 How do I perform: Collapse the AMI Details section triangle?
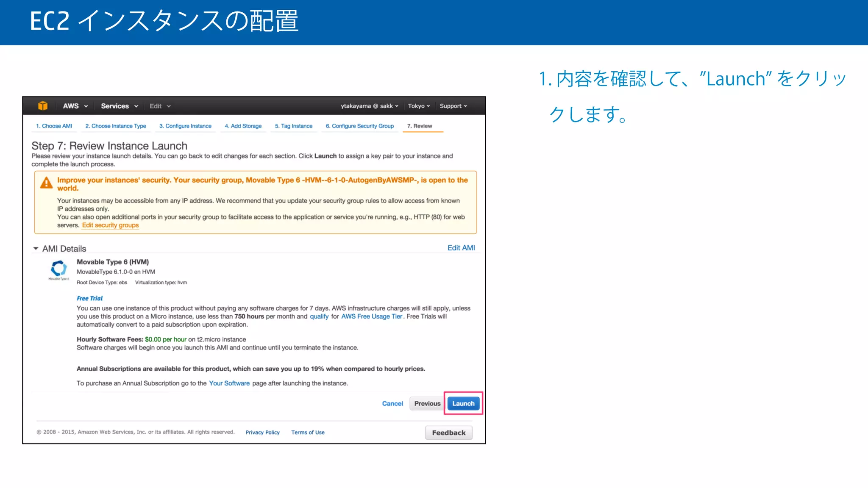36,249
